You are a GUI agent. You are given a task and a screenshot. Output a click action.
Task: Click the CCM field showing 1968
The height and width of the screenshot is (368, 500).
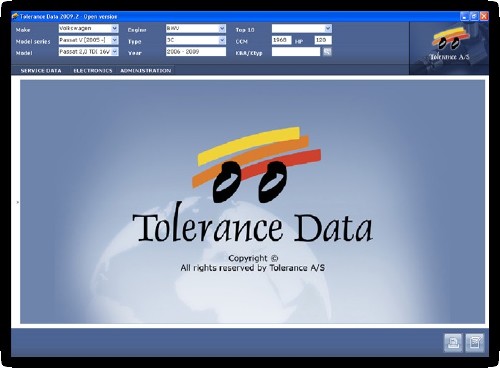[282, 40]
